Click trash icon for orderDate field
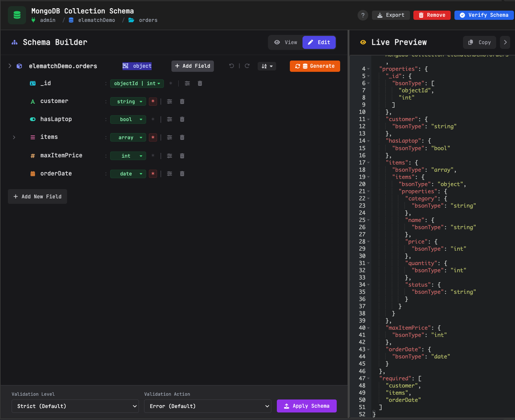This screenshot has width=515, height=420. (182, 174)
